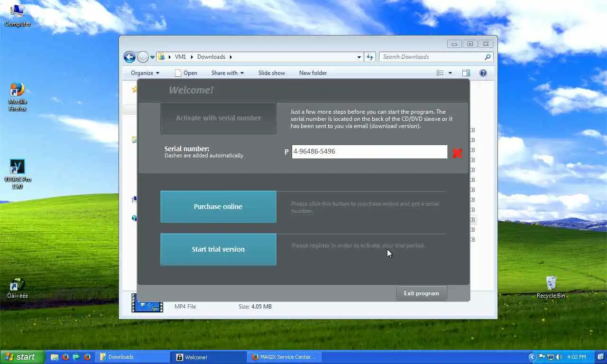Click the green media quick launch icon
This screenshot has height=364, width=607.
click(76, 357)
